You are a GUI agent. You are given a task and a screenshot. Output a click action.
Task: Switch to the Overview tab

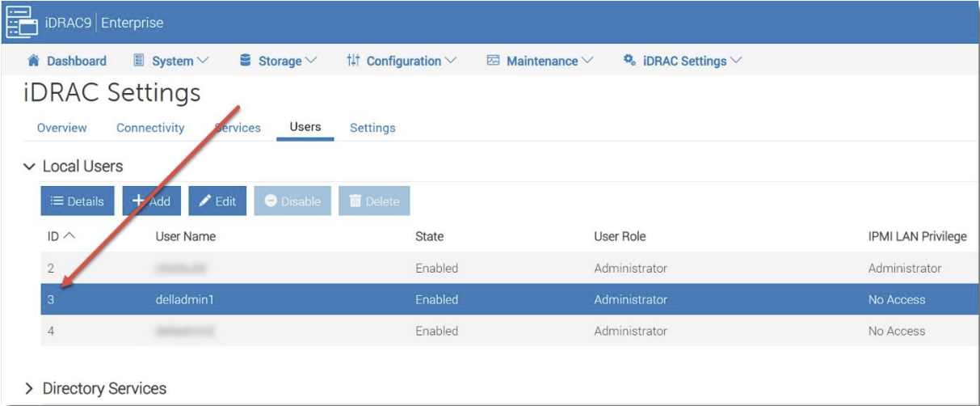click(62, 128)
